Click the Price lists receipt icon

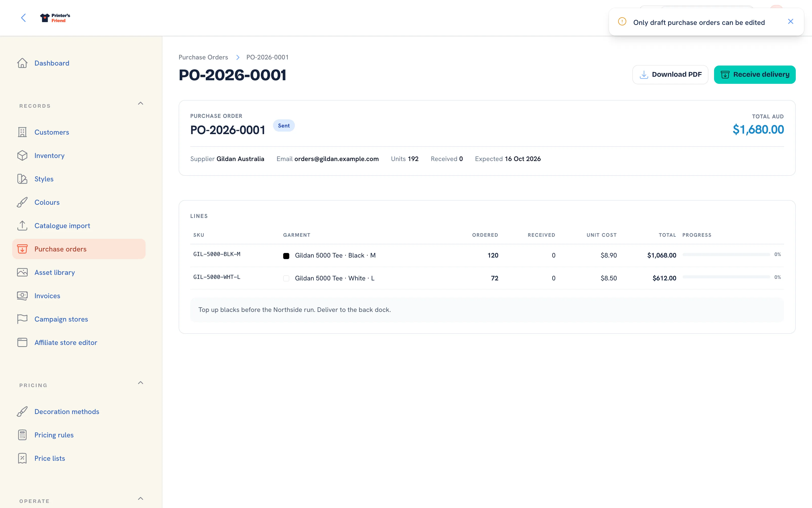22,458
